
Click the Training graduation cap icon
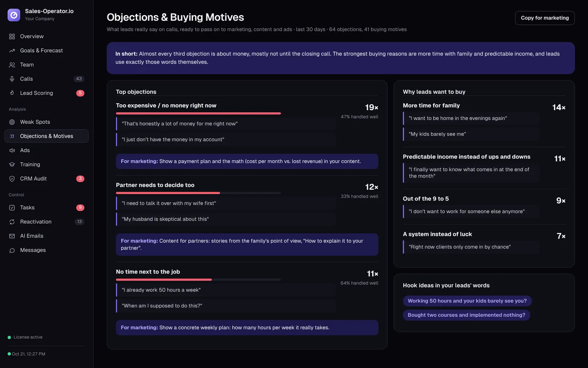(x=12, y=165)
